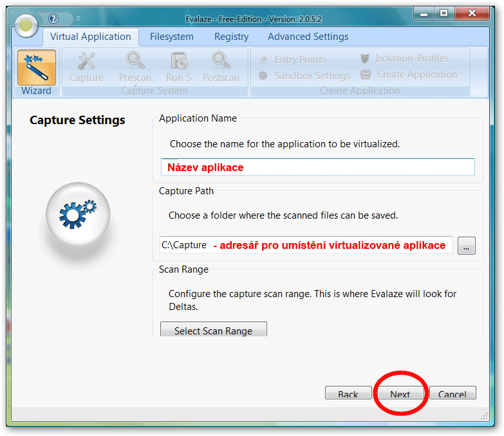Expand quick access toolbar dropdown arrow

click(x=78, y=19)
